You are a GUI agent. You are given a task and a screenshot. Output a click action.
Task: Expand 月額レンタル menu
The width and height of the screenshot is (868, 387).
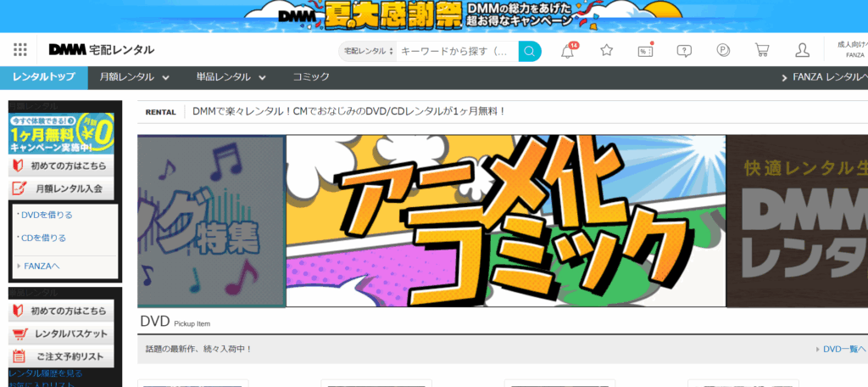(x=135, y=77)
